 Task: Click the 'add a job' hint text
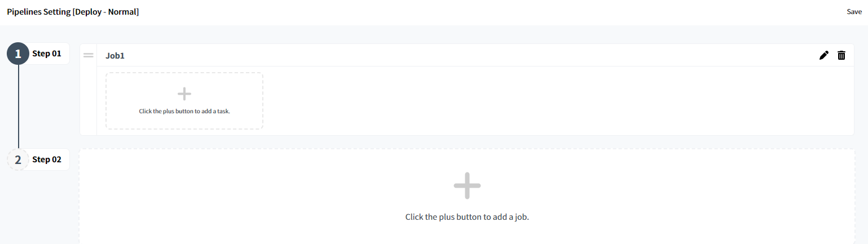click(467, 217)
